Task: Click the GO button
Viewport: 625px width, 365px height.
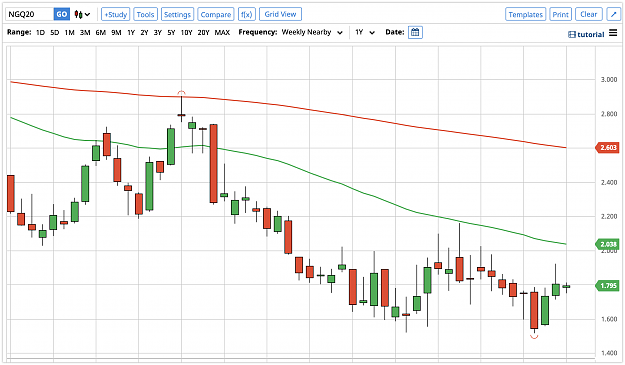Action: tap(61, 14)
